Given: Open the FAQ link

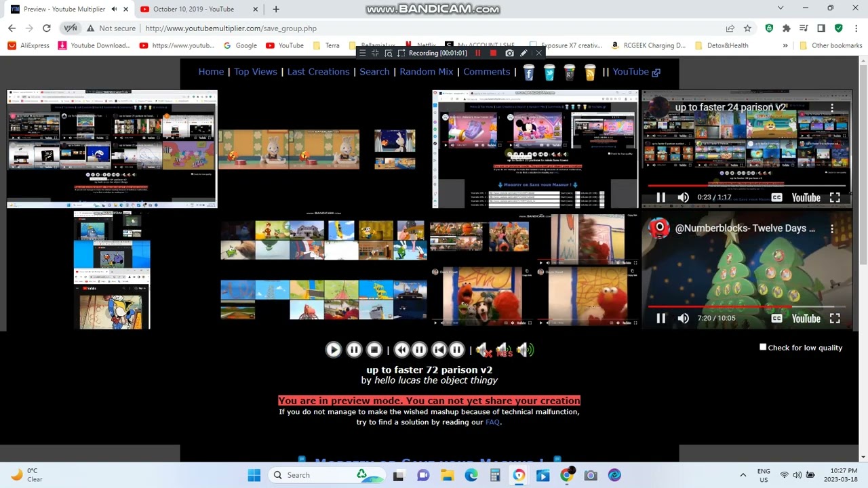Looking at the screenshot, I should 492,422.
